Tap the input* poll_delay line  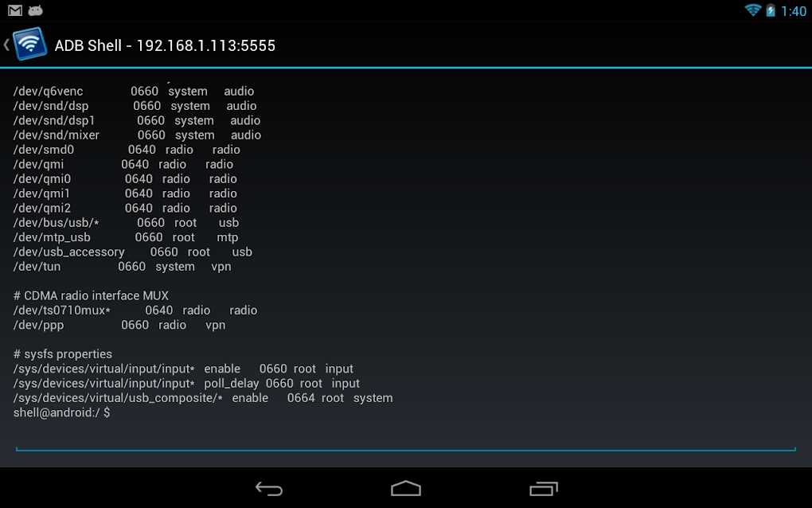(186, 383)
